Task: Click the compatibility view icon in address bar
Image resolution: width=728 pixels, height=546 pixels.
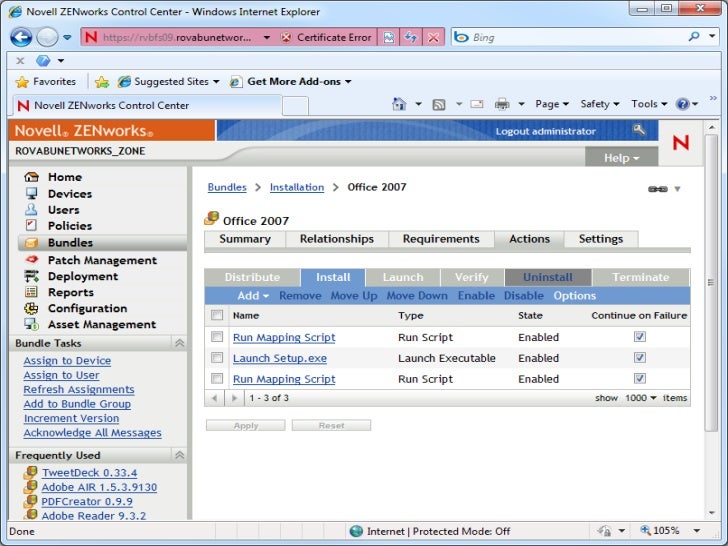Action: (389, 37)
